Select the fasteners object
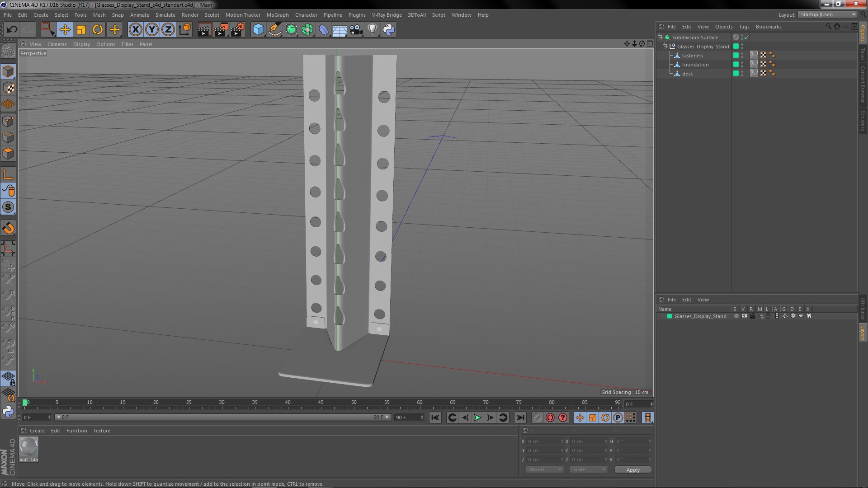 point(693,56)
